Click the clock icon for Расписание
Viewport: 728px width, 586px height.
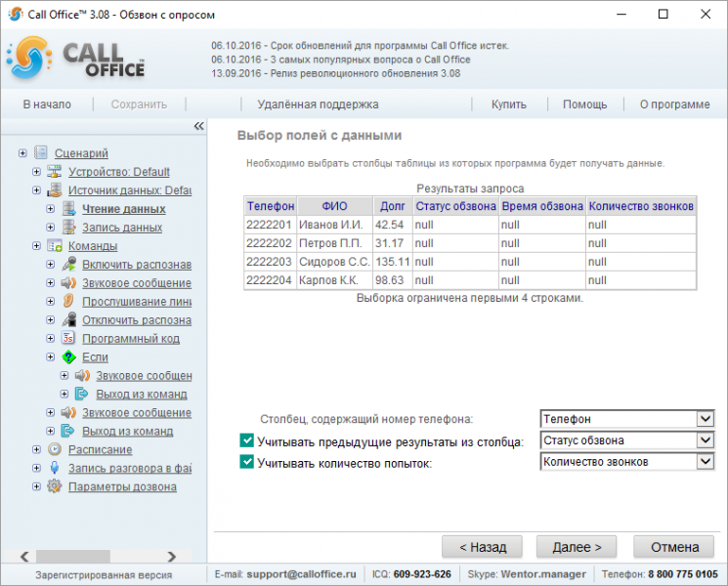(55, 449)
